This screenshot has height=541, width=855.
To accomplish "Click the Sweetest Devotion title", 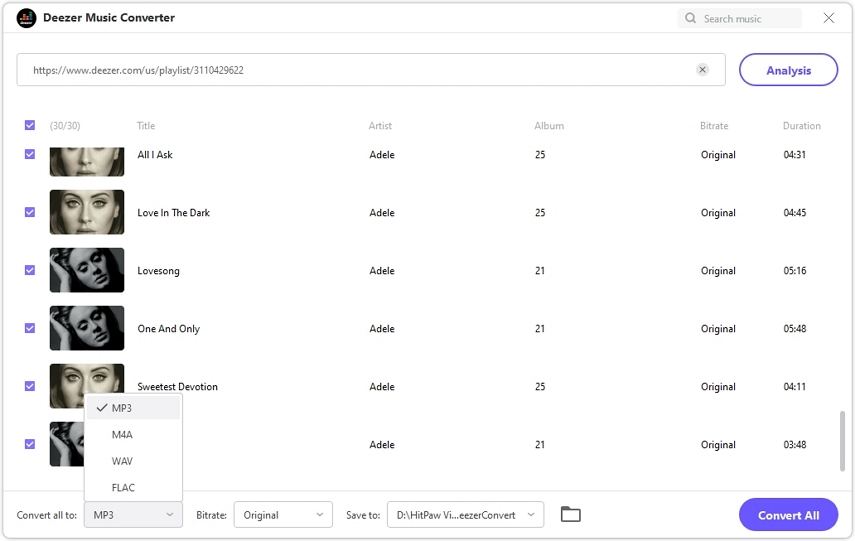I will pos(177,387).
